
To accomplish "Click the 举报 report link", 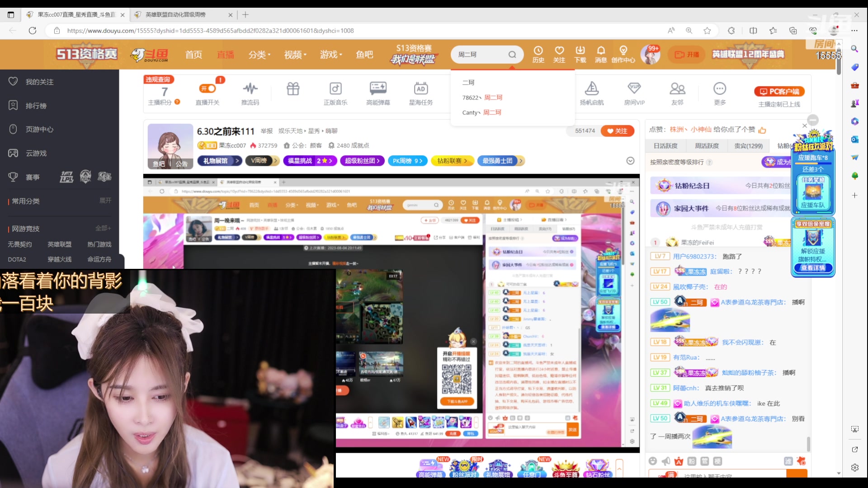I will click(267, 131).
